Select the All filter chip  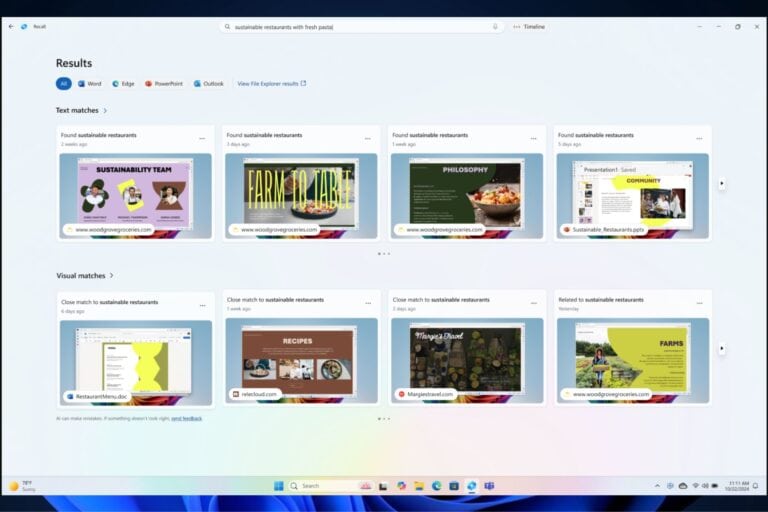[64, 84]
